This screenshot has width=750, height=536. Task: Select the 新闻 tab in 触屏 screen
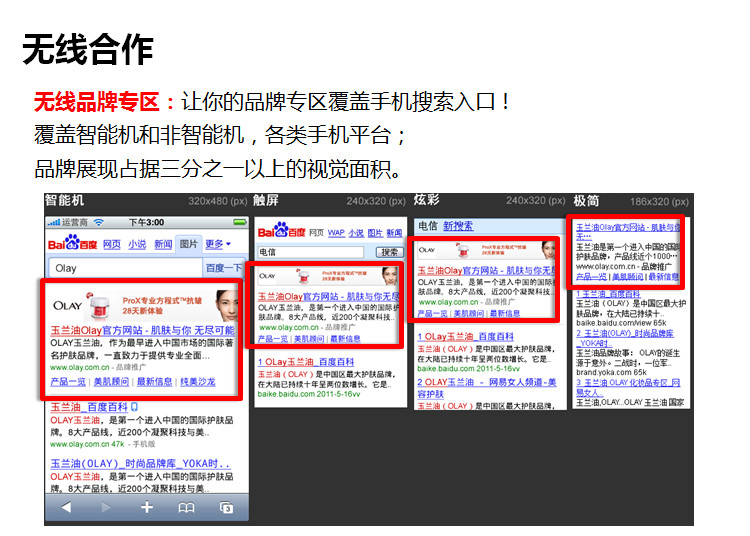[394, 233]
